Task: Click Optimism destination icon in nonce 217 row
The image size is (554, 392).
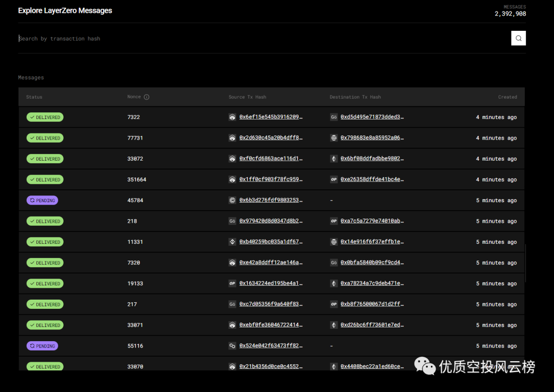Action: click(x=333, y=304)
